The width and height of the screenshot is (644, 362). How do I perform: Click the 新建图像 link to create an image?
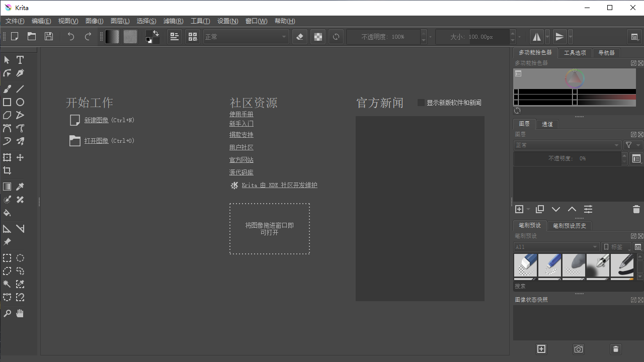[97, 120]
